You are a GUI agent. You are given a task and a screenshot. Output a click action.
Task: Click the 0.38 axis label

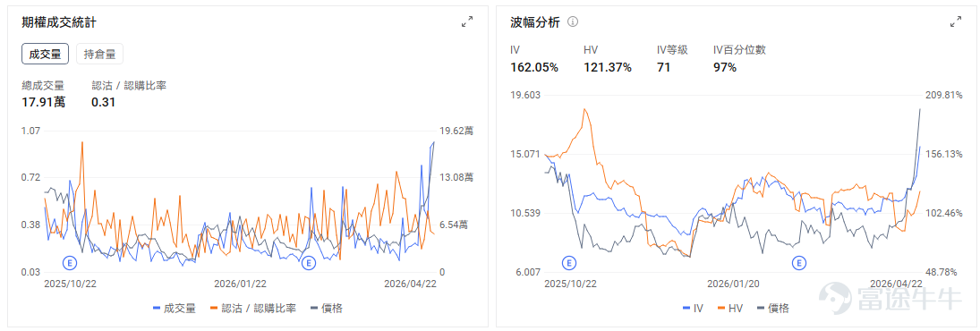click(30, 225)
